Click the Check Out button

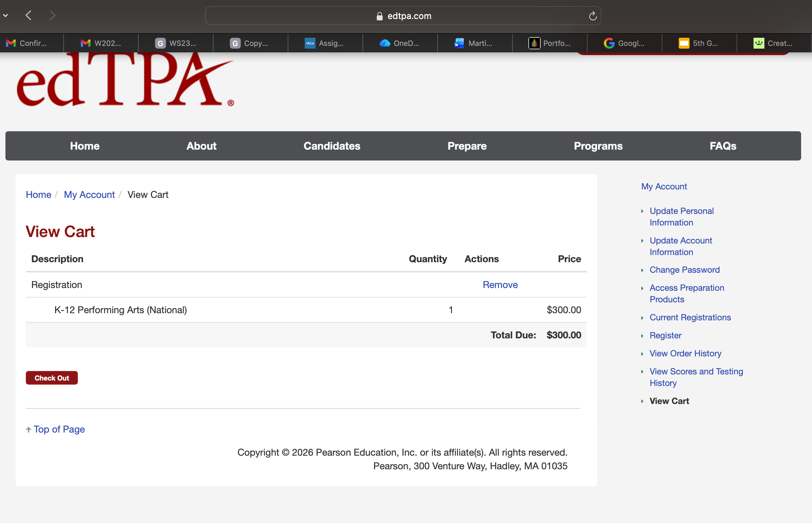(x=52, y=378)
